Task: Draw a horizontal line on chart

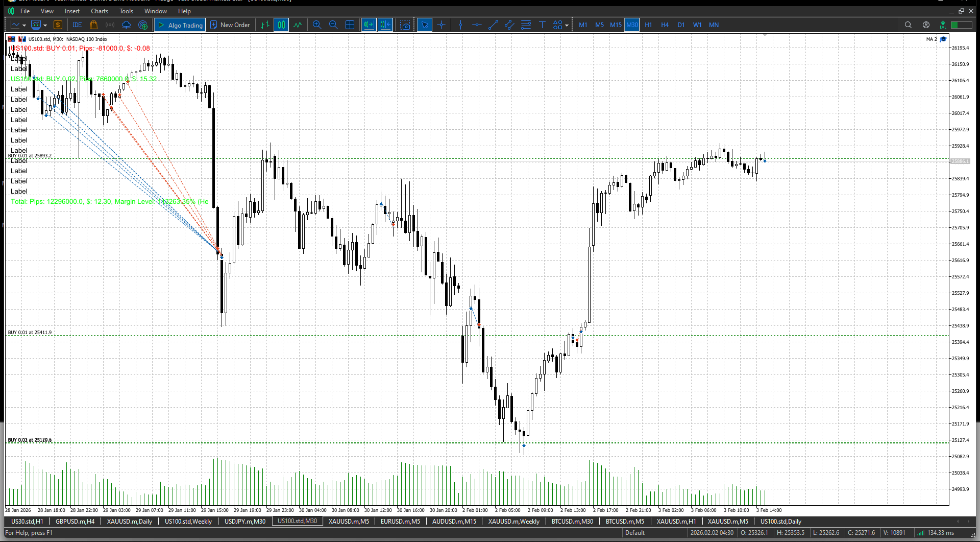Action: point(477,25)
